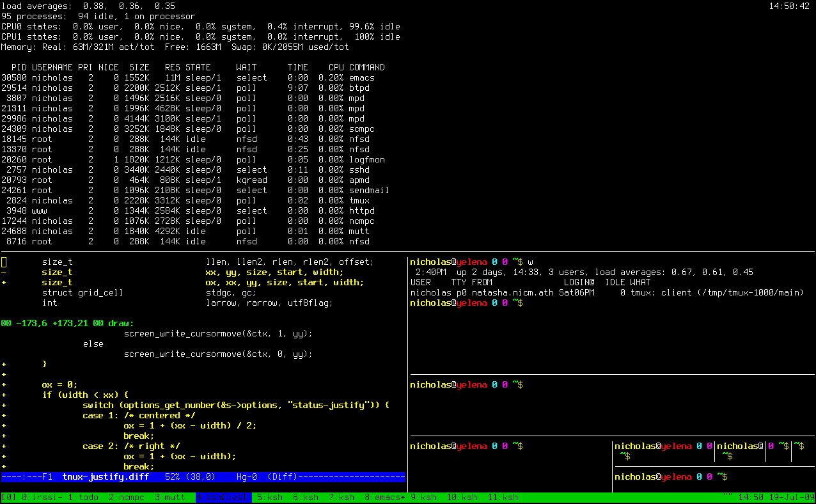The height and width of the screenshot is (504, 816).
Task: Click the COMMAND column header
Action: pyautogui.click(x=367, y=67)
